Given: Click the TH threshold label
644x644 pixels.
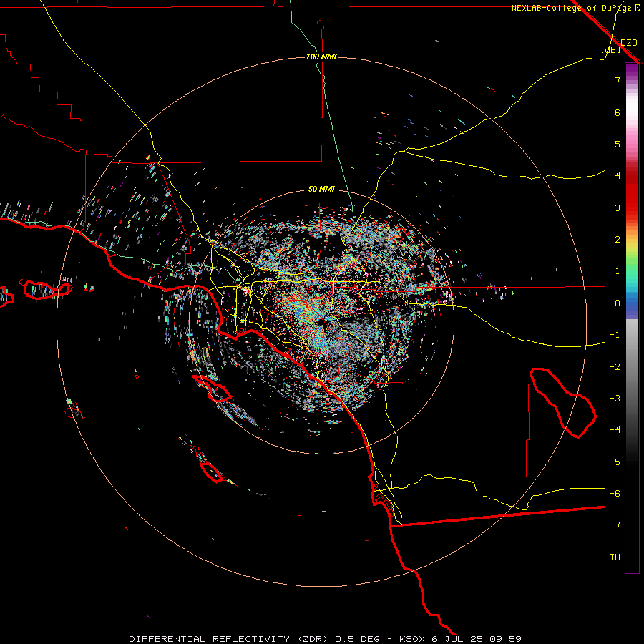Looking at the screenshot, I should click(615, 557).
